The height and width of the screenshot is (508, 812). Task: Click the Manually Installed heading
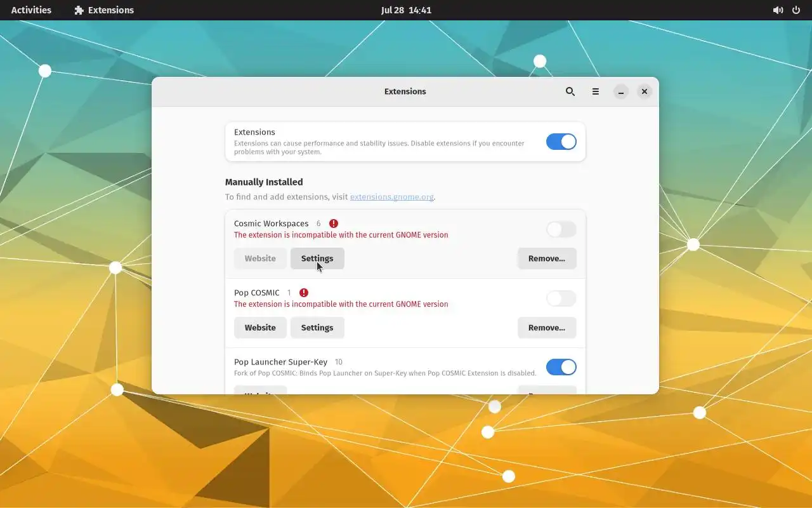tap(264, 182)
